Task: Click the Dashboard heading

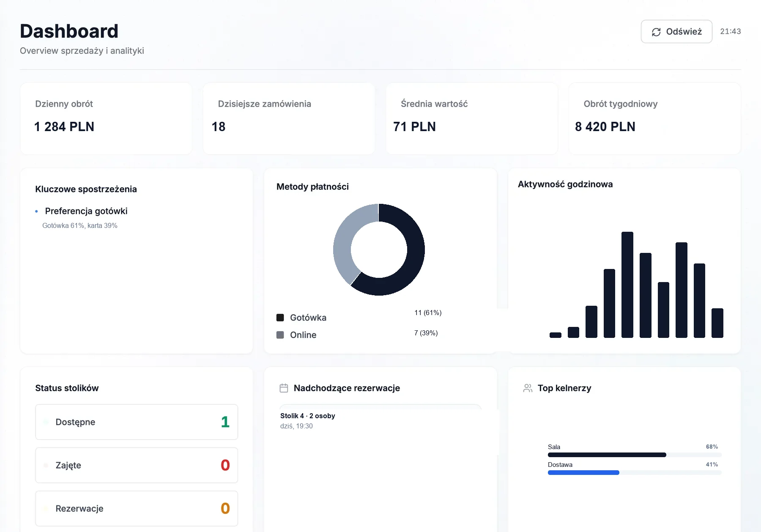Action: pyautogui.click(x=69, y=31)
